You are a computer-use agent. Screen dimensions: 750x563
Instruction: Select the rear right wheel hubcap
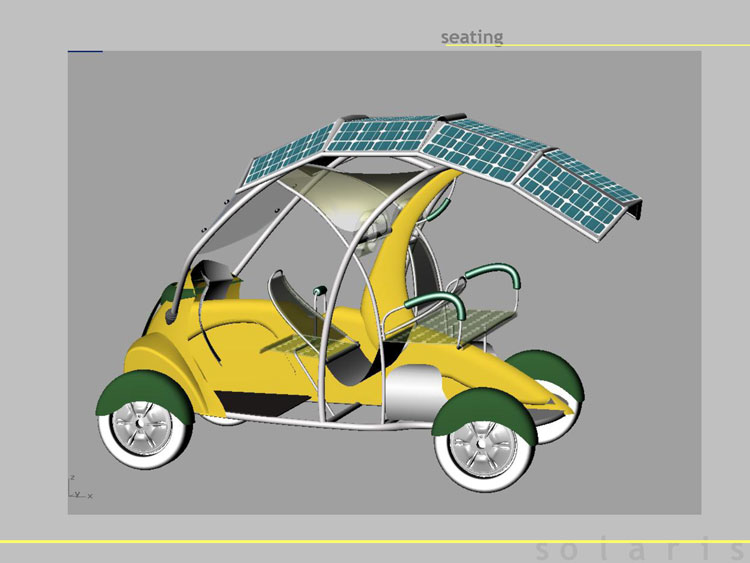(482, 445)
